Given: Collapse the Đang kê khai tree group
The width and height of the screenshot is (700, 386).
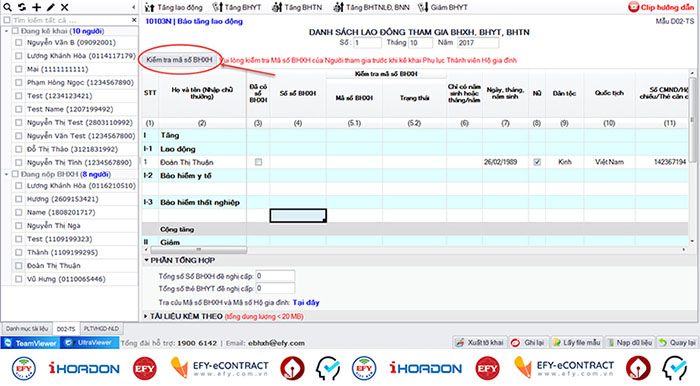Looking at the screenshot, I should coord(6,31).
